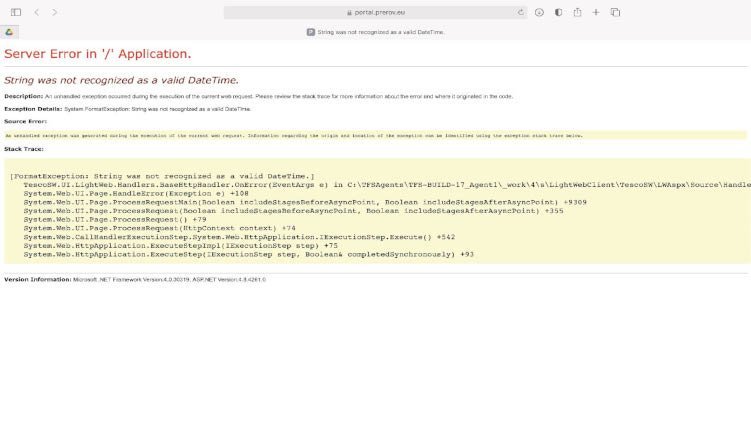The width and height of the screenshot is (751, 422).
Task: Click the Version Information footer line
Action: [x=135, y=279]
